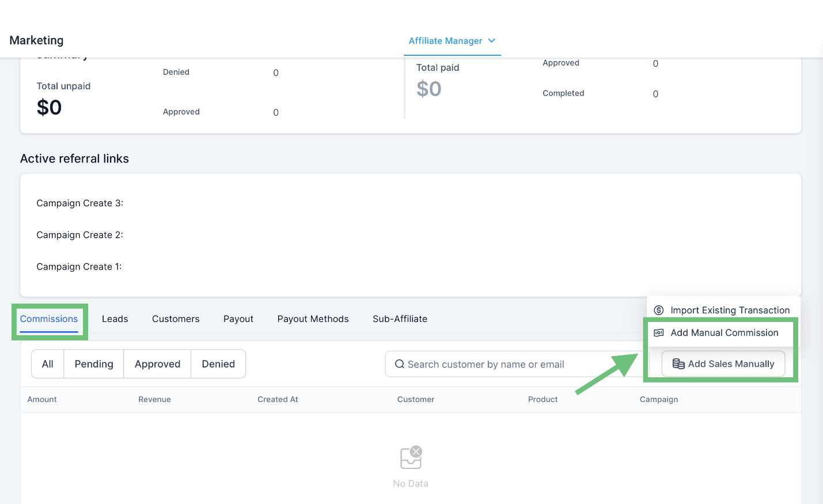Screen dimensions: 823x504
Task: Click the Campaign column header
Action: (659, 400)
